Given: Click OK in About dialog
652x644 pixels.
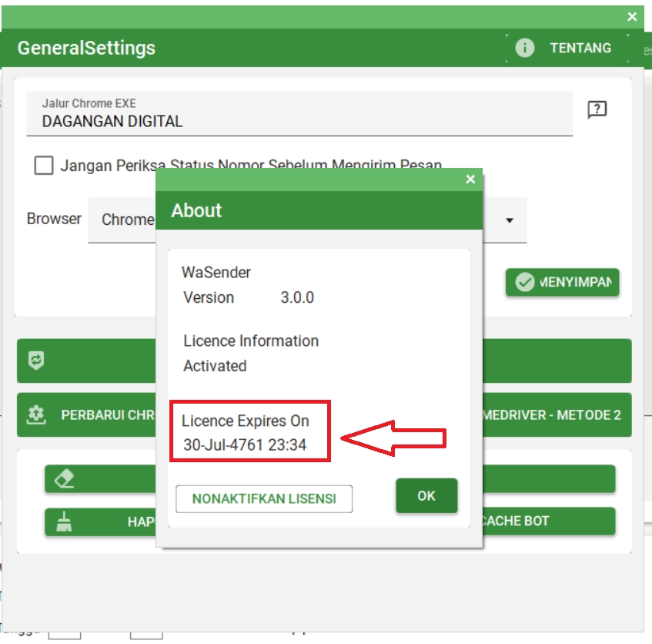Looking at the screenshot, I should point(426,495).
